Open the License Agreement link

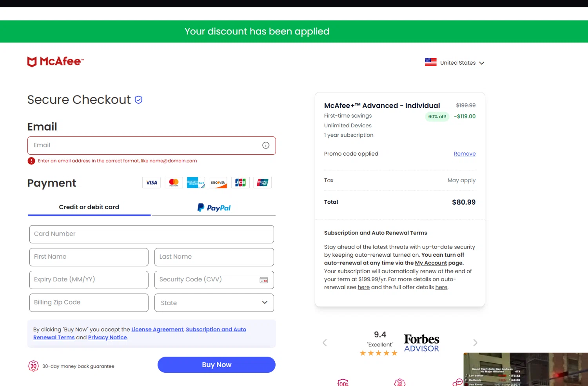[157, 330]
